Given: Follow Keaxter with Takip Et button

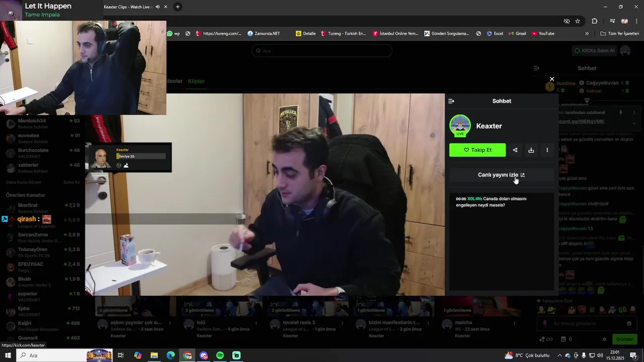Looking at the screenshot, I should 477,150.
